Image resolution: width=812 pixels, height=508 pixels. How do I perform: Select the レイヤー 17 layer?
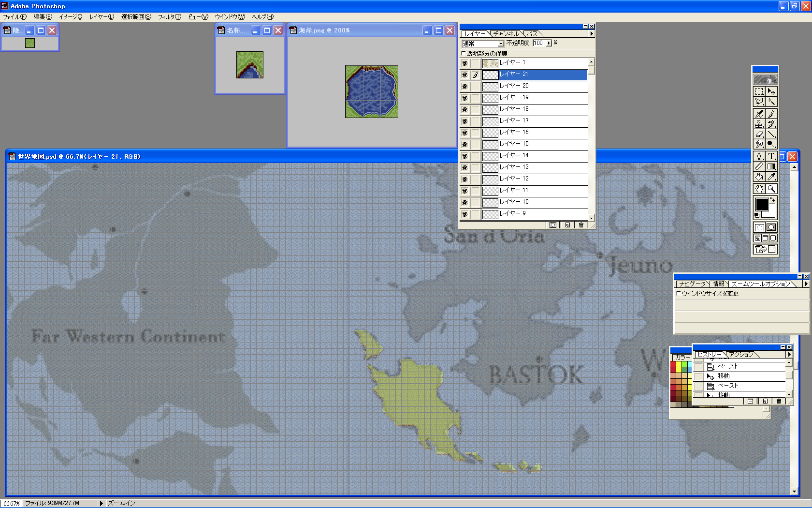(x=534, y=121)
